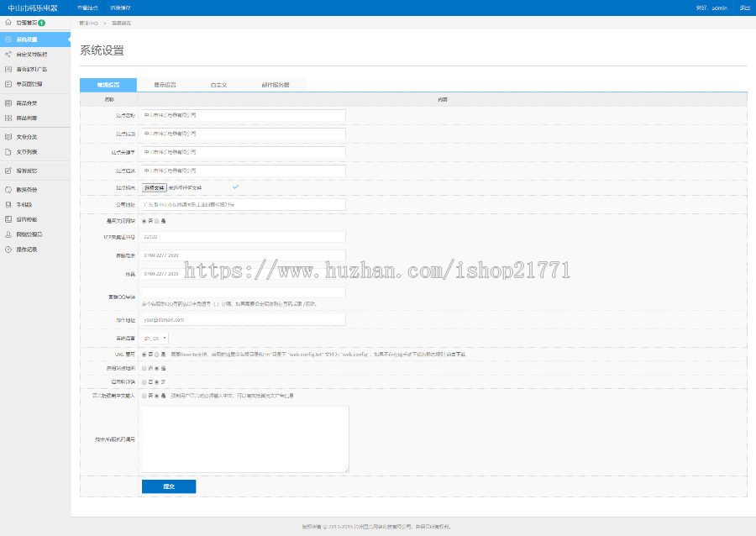Image resolution: width=756 pixels, height=536 pixels.
Task: Focus the 站点描述 input field
Action: [244, 171]
